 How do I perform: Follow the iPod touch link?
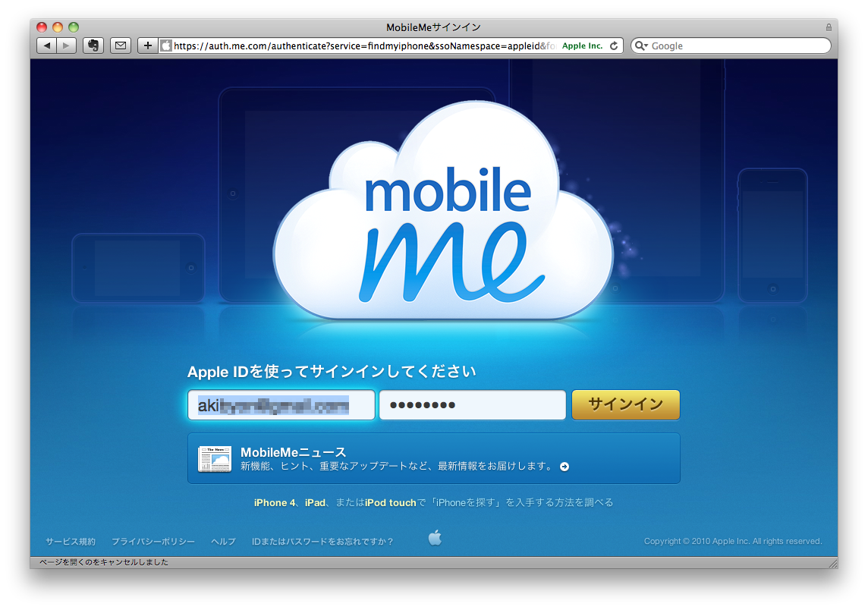coord(390,502)
